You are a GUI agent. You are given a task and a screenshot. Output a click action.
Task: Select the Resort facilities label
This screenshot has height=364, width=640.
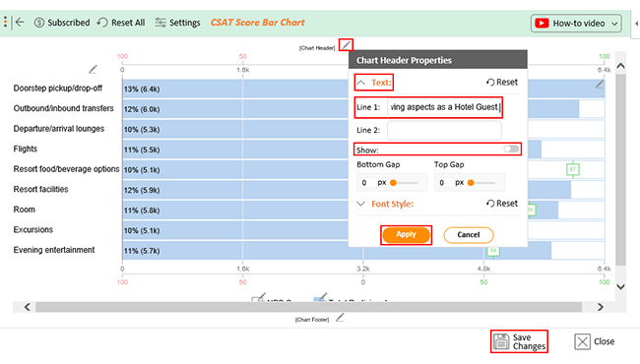pyautogui.click(x=40, y=189)
